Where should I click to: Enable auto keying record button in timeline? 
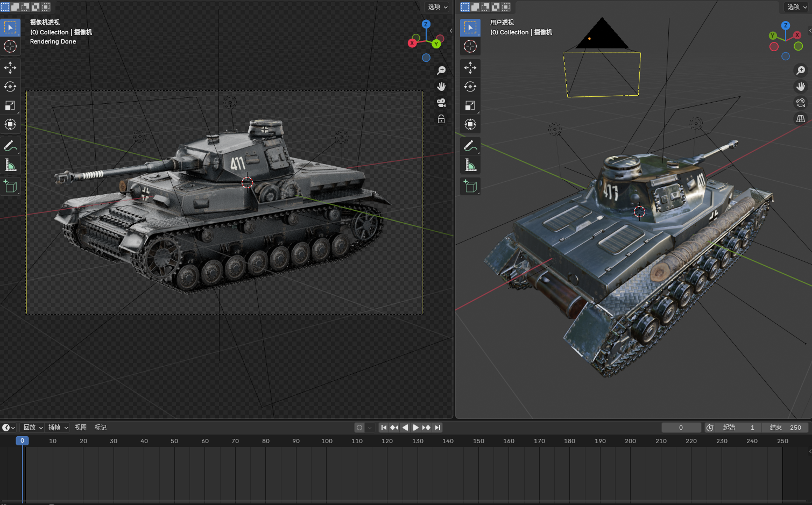pos(359,428)
